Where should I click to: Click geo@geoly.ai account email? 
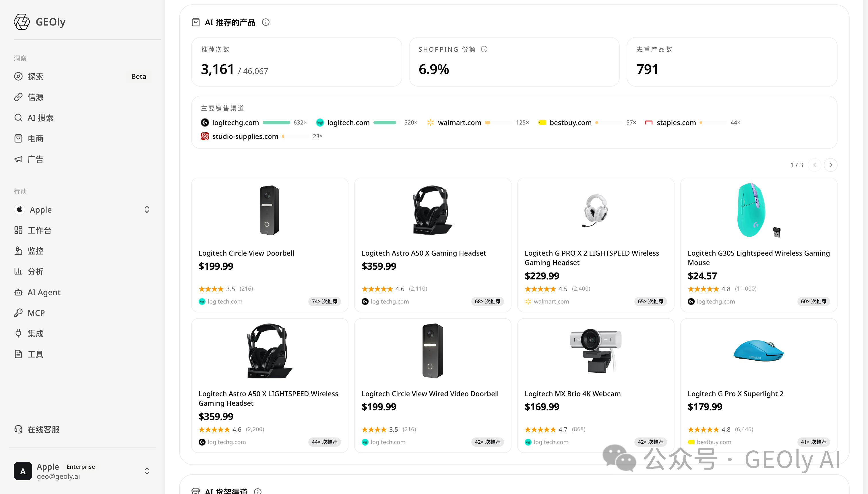point(58,476)
